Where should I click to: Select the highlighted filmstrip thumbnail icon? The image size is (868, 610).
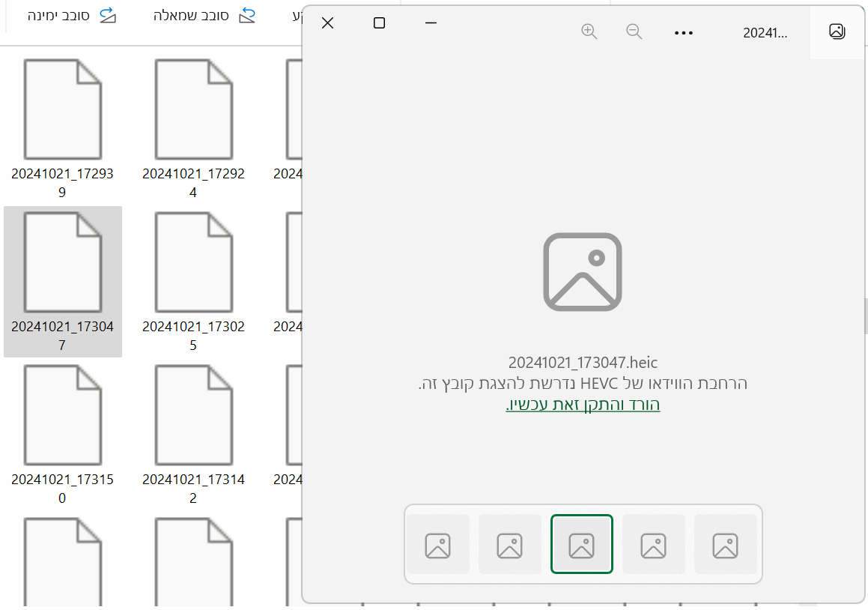582,544
